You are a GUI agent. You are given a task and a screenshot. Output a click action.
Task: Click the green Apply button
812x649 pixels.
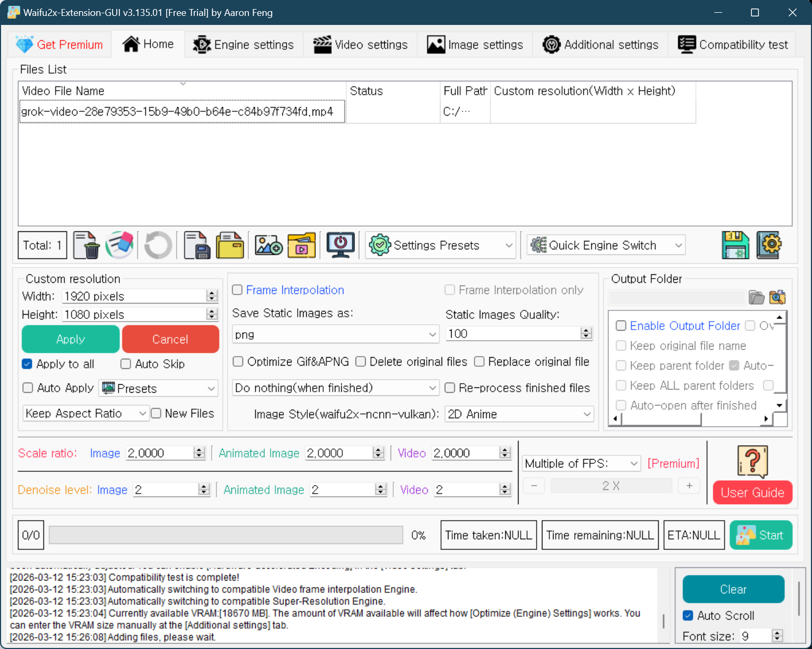(71, 339)
